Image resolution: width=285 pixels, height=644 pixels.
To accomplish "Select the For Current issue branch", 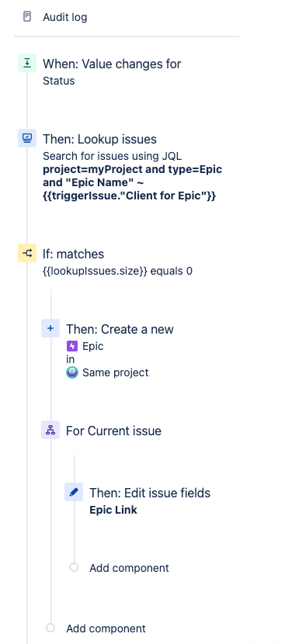I will [x=113, y=431].
